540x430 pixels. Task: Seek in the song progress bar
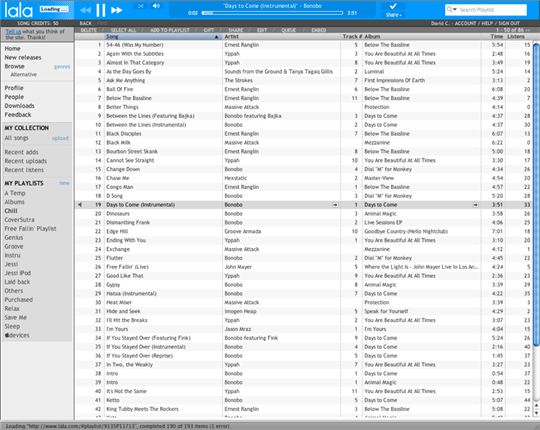(x=272, y=13)
